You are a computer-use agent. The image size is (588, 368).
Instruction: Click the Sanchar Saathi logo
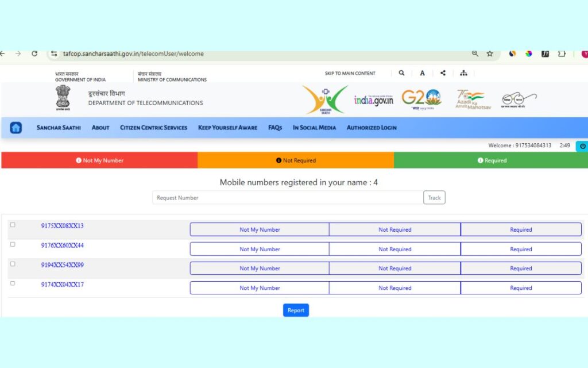(x=325, y=99)
